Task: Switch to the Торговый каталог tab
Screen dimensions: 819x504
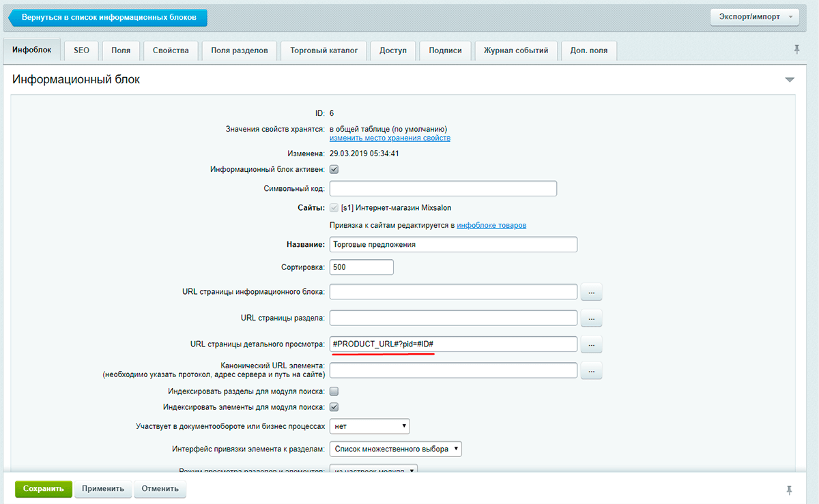Action: 324,50
